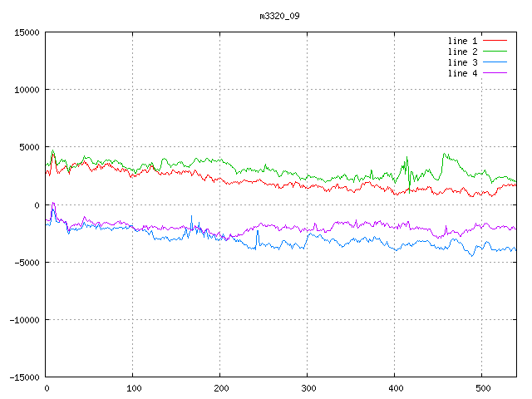Click the red line 1 legend sample

click(x=495, y=41)
